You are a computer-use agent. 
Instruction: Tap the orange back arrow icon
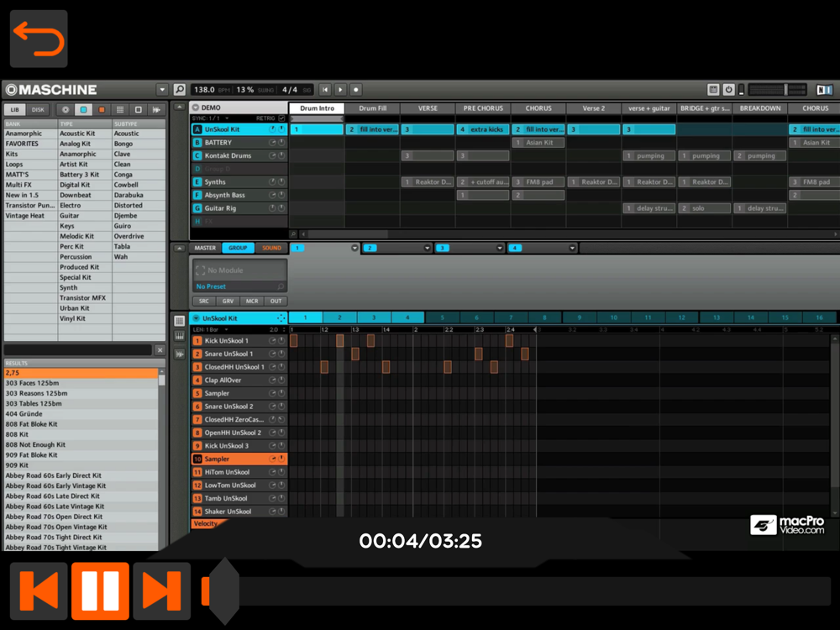(39, 39)
